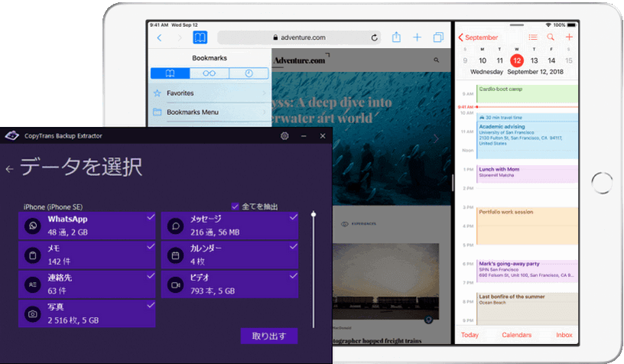The height and width of the screenshot is (364, 624).
Task: Click the CopyTrans app logo in title bar
Action: [12, 135]
